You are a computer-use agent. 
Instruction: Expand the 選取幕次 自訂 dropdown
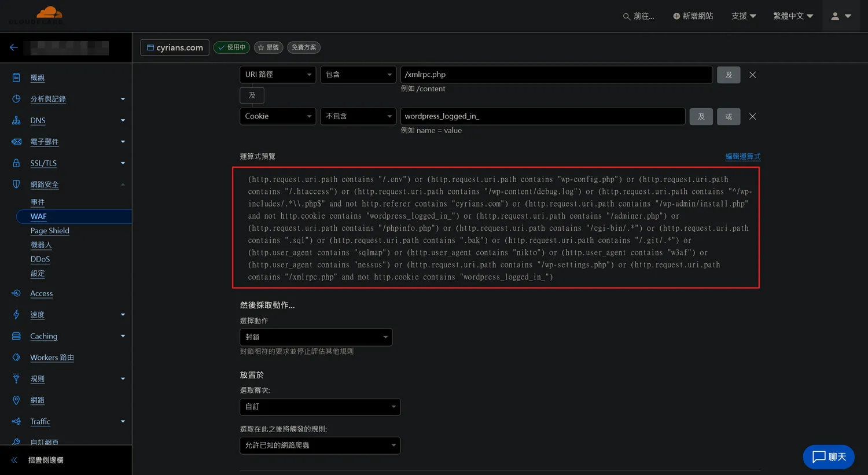pos(320,407)
